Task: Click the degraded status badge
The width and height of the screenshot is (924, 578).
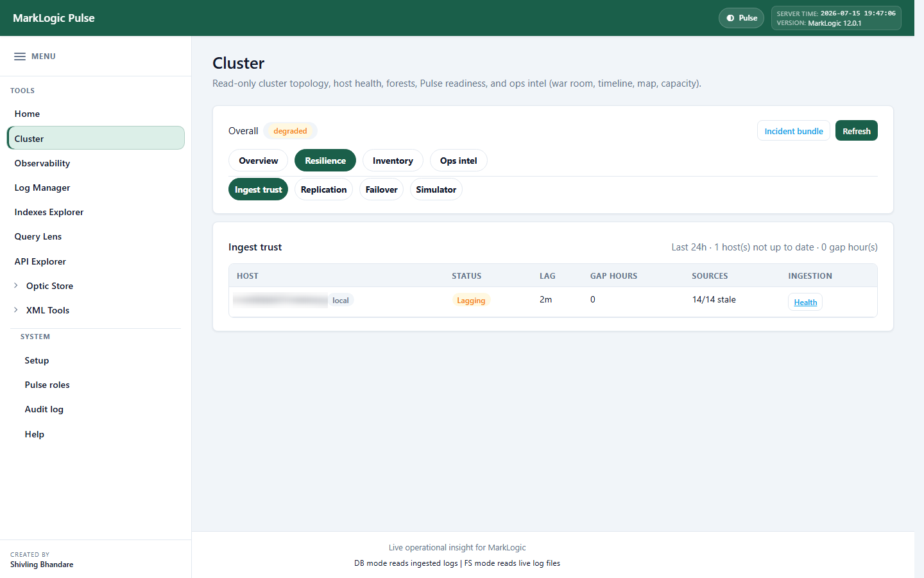Action: (x=290, y=131)
